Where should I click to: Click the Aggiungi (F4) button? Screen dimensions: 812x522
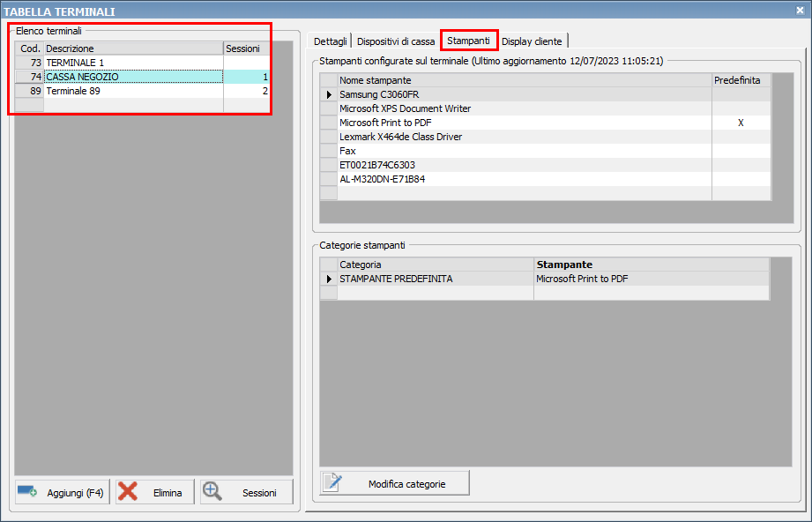click(62, 491)
